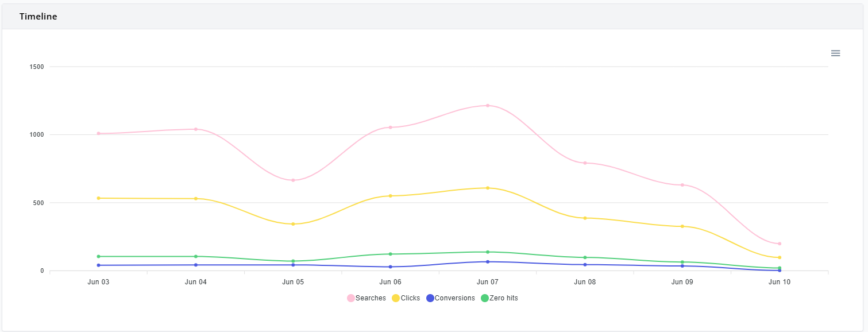The width and height of the screenshot is (868, 332).
Task: Select the Zero hits point on Jun 06
Action: pyautogui.click(x=389, y=253)
